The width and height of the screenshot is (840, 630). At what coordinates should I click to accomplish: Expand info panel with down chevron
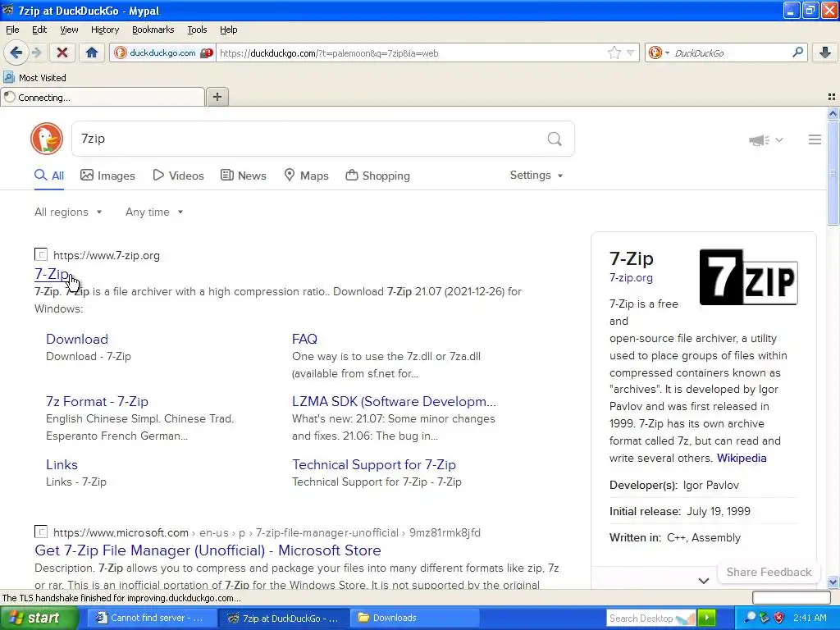pos(704,581)
